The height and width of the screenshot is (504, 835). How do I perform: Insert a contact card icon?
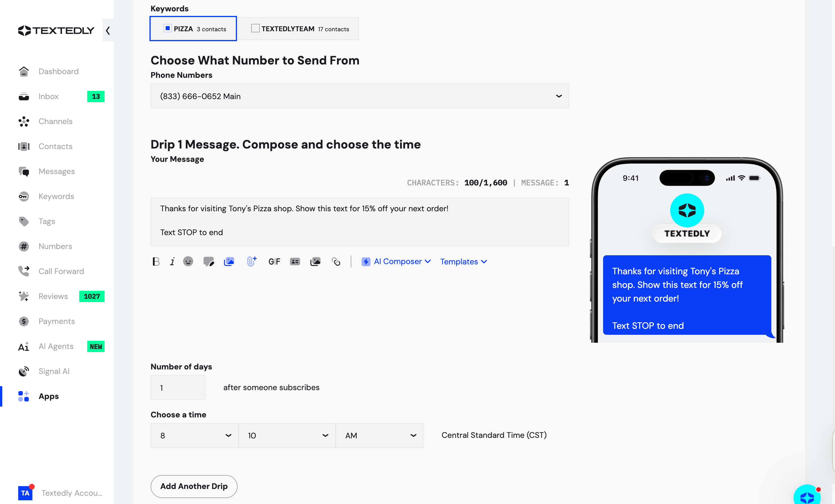tap(295, 261)
